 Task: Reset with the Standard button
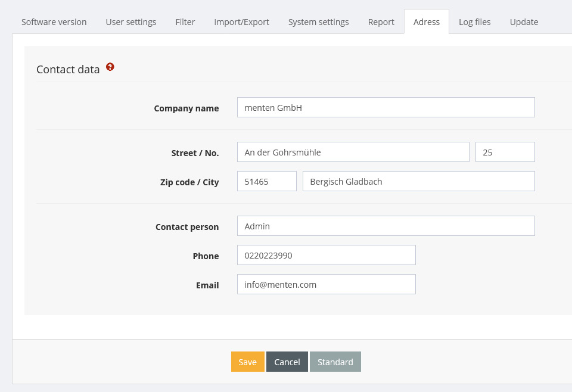[335, 362]
